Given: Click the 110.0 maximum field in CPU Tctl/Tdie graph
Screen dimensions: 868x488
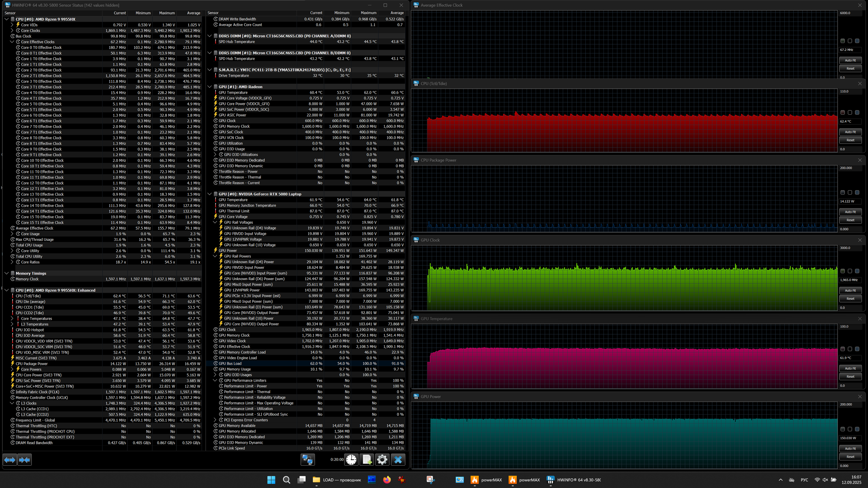Looking at the screenshot, I should [850, 91].
